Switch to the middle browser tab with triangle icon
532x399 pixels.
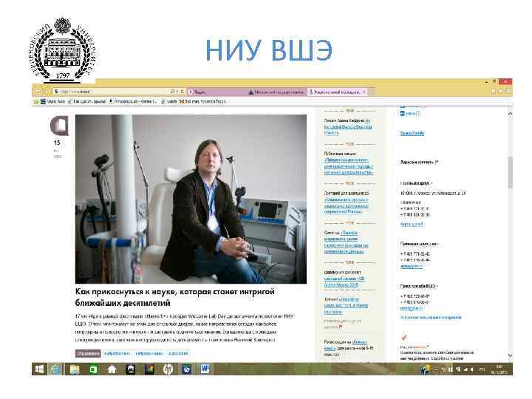point(277,92)
